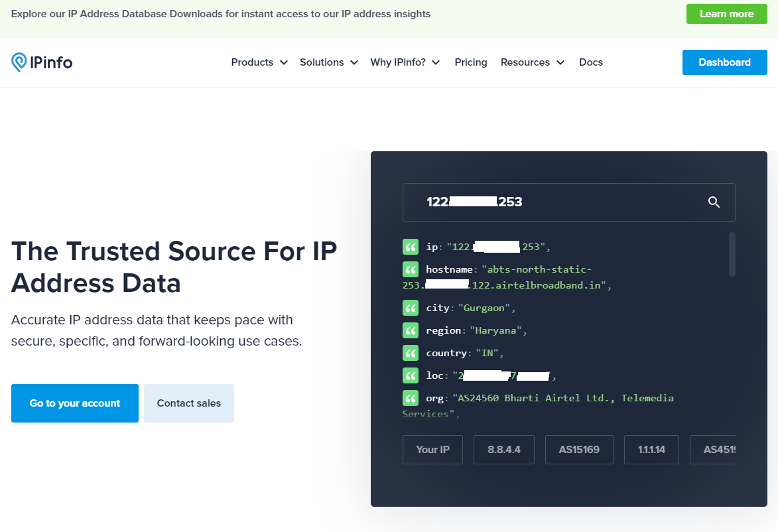Click the quote icon beside loc field
This screenshot has height=532, width=778.
pos(411,375)
